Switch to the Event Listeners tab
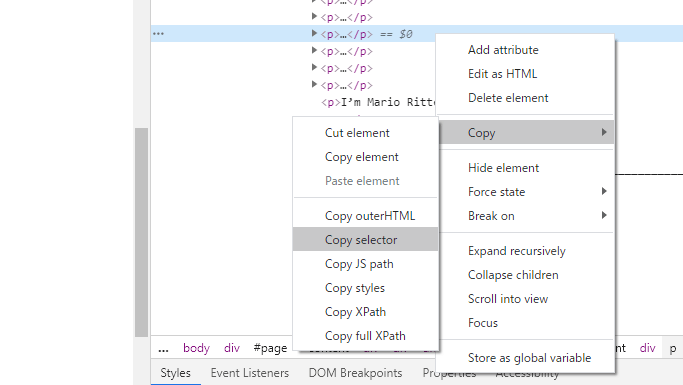This screenshot has width=683, height=385. pos(250,373)
